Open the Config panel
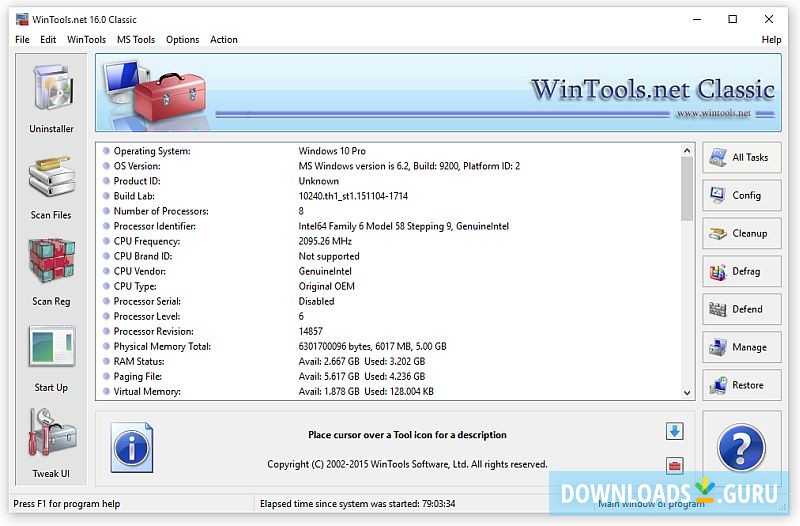 pos(741,195)
